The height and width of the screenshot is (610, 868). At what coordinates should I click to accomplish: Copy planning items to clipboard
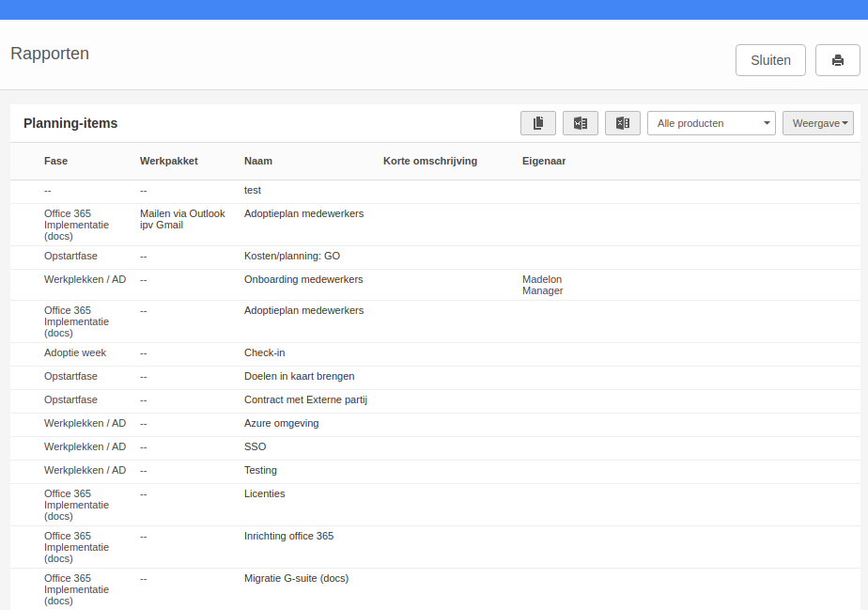point(537,123)
